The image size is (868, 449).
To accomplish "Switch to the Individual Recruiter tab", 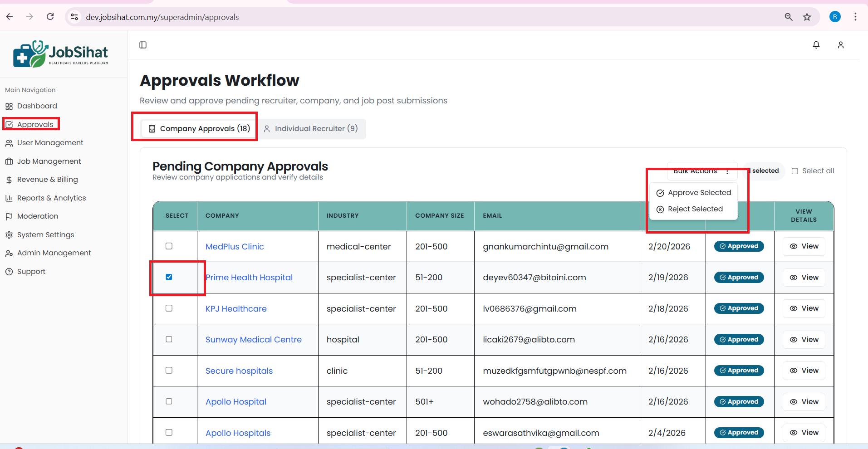I will (x=311, y=129).
